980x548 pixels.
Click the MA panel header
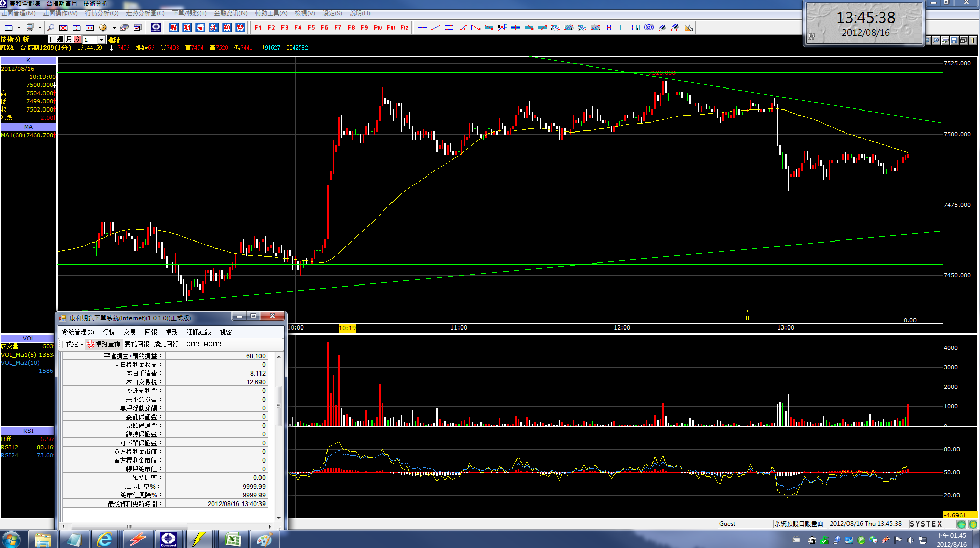[x=28, y=127]
